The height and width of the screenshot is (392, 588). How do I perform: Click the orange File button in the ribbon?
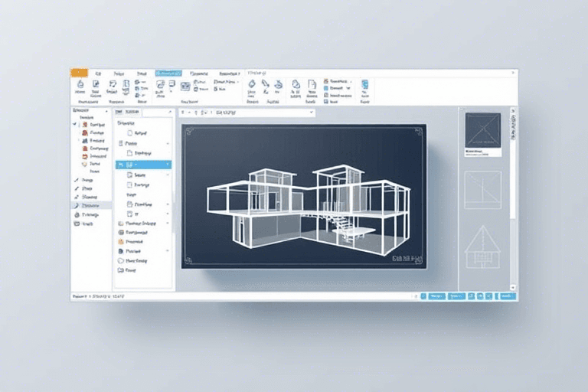[79, 72]
